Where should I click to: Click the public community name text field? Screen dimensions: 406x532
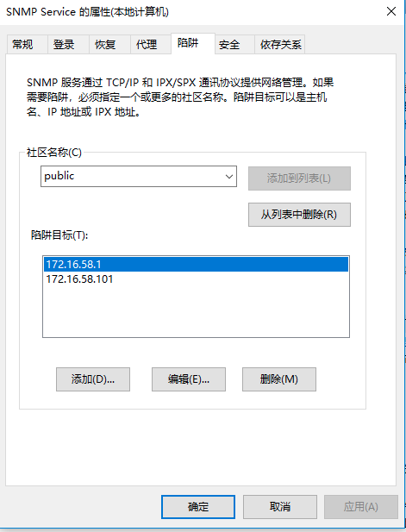coord(132,177)
